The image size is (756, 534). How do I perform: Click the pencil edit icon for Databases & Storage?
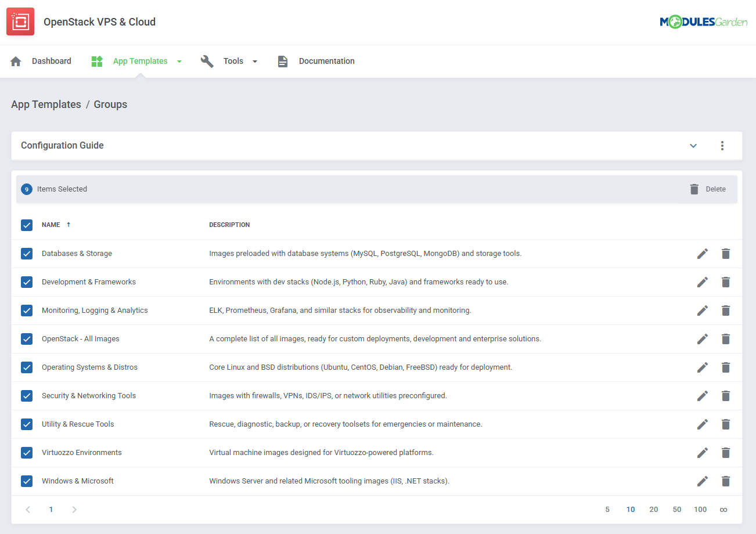pos(703,254)
